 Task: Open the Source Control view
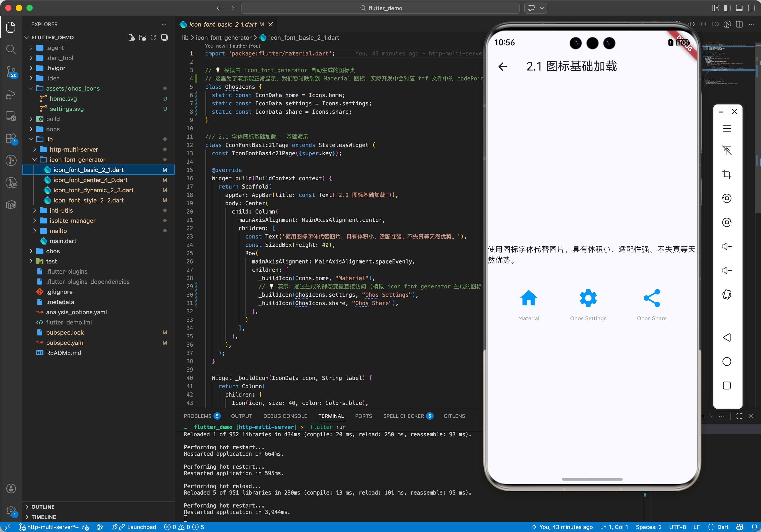11,71
